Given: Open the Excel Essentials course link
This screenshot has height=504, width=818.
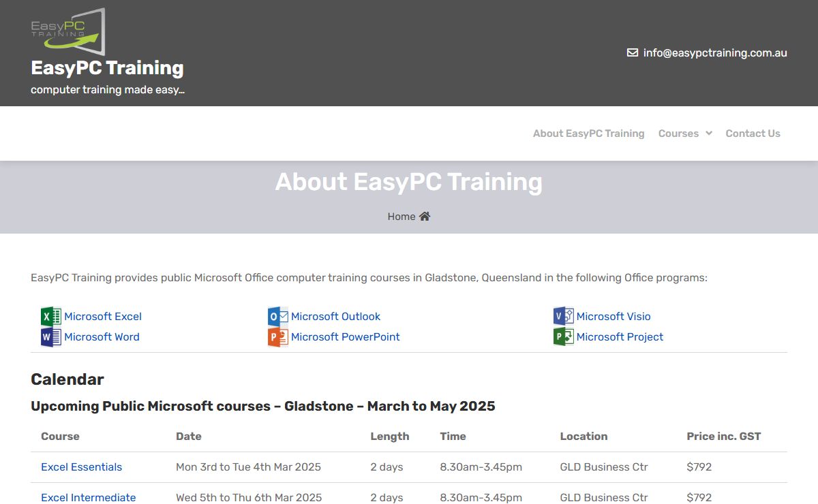Looking at the screenshot, I should pyautogui.click(x=82, y=467).
